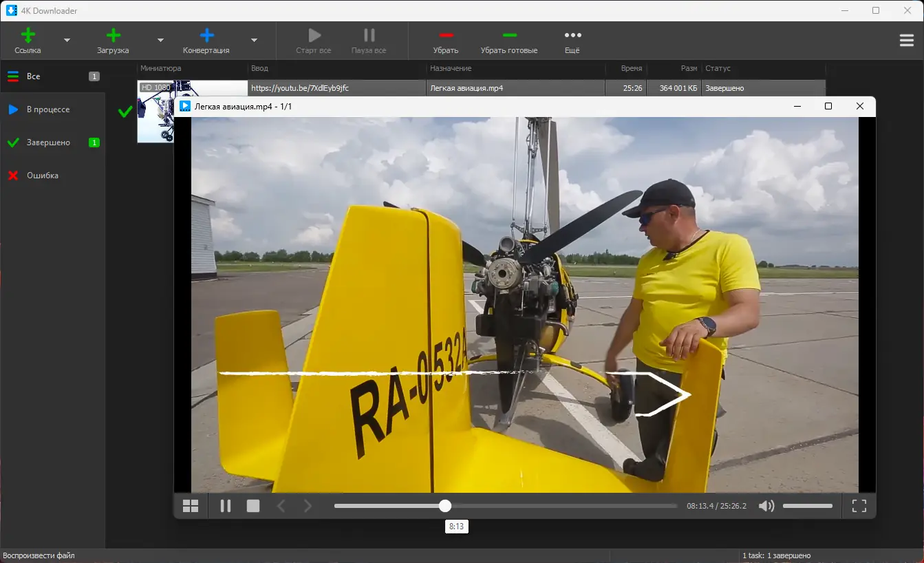Image resolution: width=924 pixels, height=563 pixels.
Task: Select the В процессе sidebar filter
Action: [x=48, y=109]
